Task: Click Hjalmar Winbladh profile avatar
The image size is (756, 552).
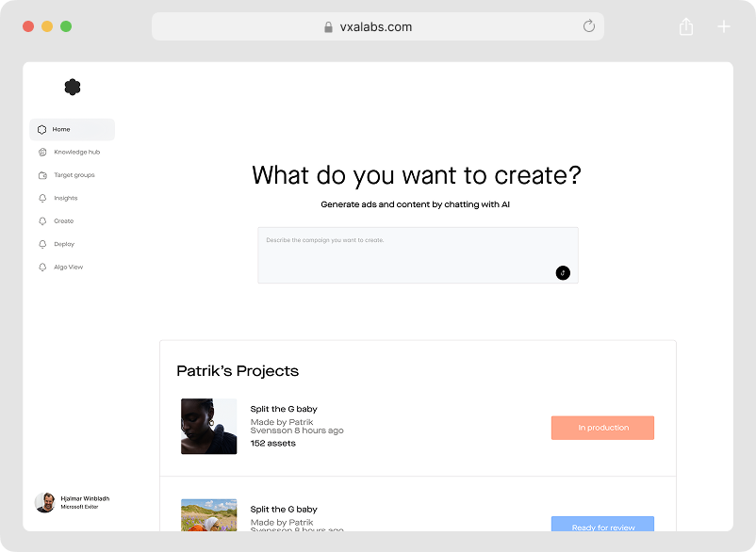Action: click(45, 502)
